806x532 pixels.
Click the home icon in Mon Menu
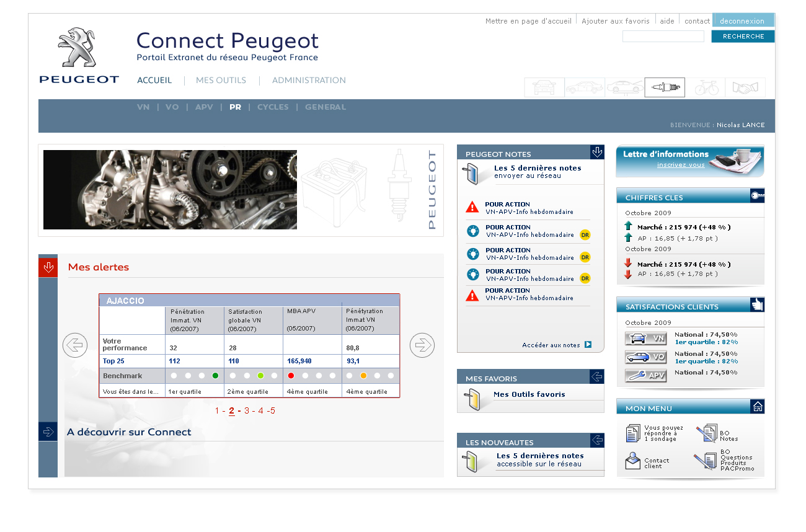coord(758,406)
